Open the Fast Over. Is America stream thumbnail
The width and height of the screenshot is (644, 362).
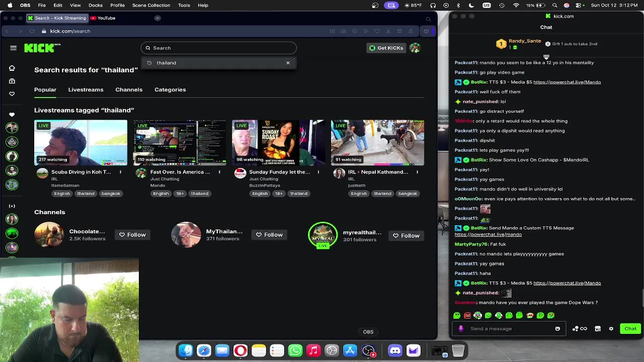click(180, 143)
